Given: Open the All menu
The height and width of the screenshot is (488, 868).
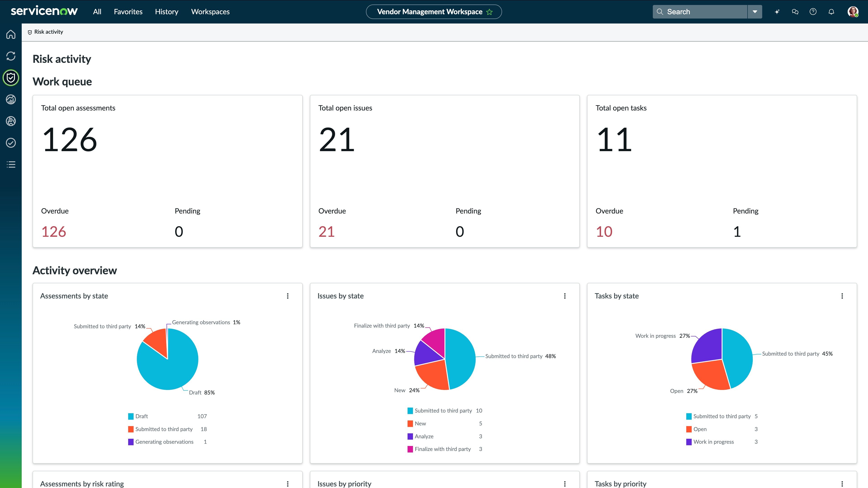Looking at the screenshot, I should (97, 12).
